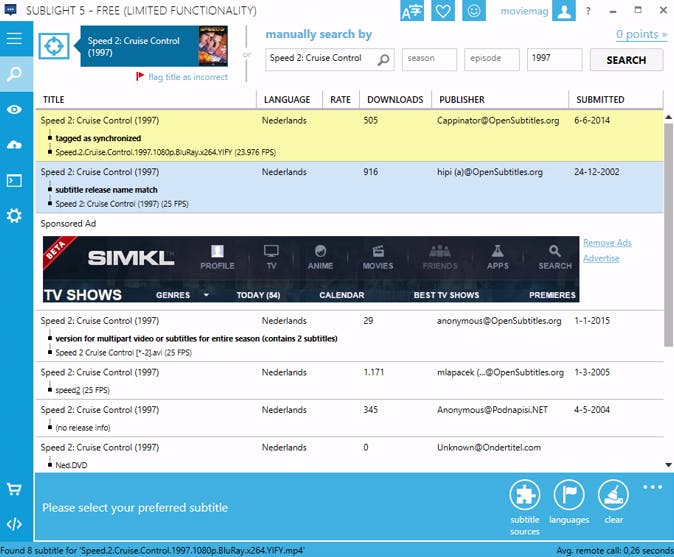The image size is (674, 557).
Task: Sort by SUBMITTED column header
Action: [x=616, y=99]
